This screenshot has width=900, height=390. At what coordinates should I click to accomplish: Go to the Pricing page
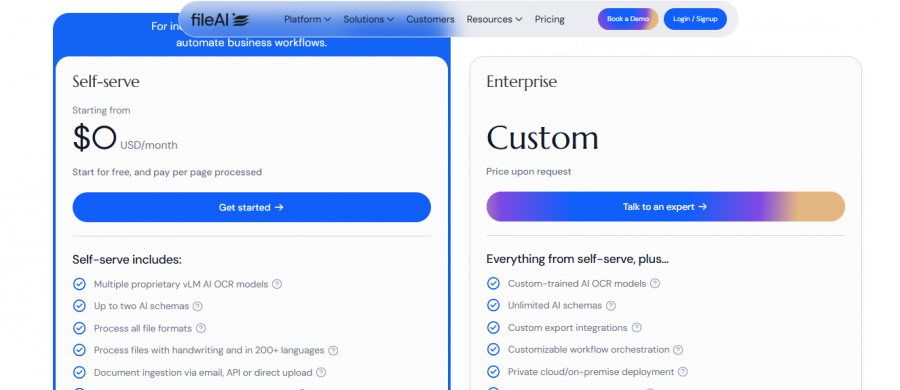pos(550,20)
